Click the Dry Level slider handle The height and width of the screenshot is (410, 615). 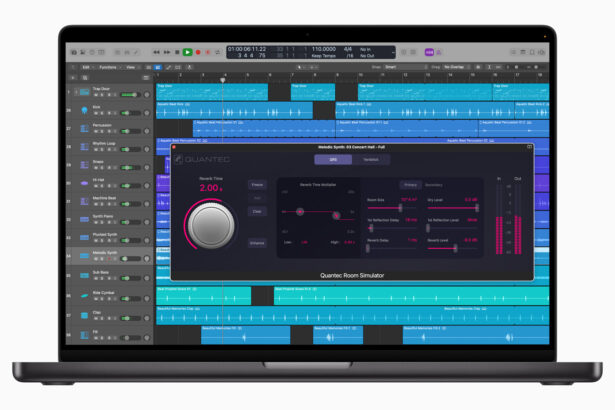tap(477, 208)
